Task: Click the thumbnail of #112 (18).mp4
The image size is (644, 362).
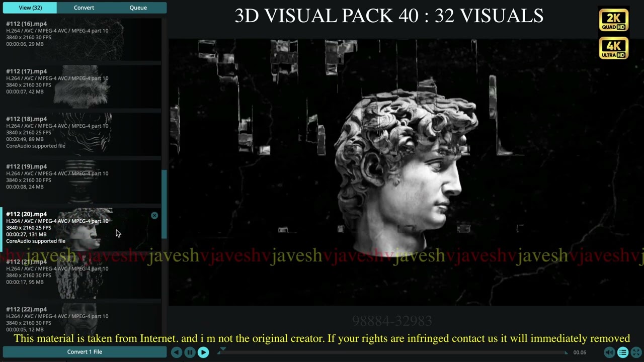Action: point(82,134)
